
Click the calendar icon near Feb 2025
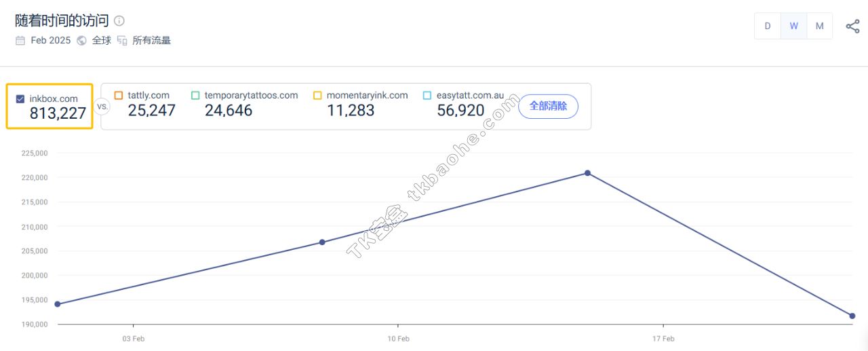click(20, 41)
